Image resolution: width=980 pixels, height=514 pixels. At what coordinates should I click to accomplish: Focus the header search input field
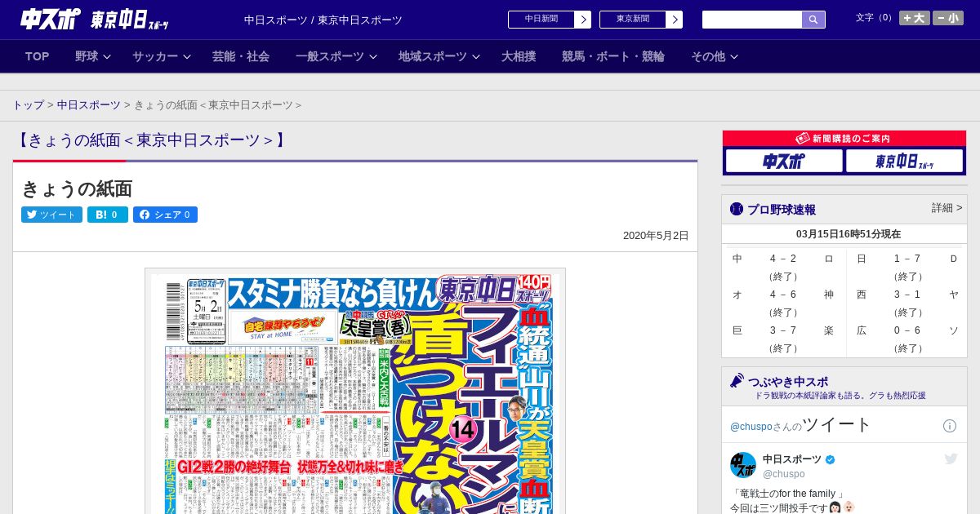pyautogui.click(x=752, y=20)
